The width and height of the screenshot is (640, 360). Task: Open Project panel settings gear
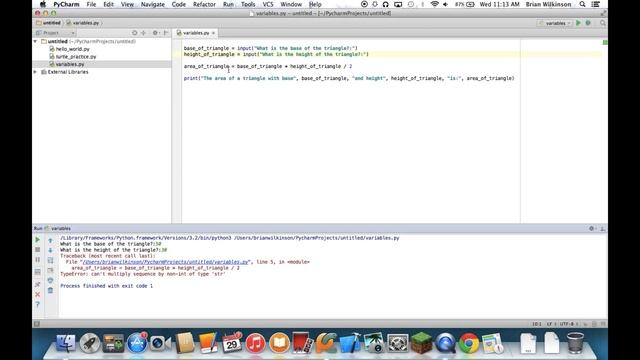tap(155, 33)
